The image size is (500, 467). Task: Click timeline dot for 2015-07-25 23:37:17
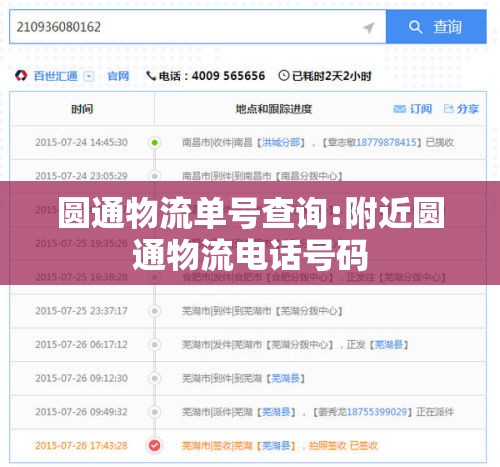[x=154, y=311]
